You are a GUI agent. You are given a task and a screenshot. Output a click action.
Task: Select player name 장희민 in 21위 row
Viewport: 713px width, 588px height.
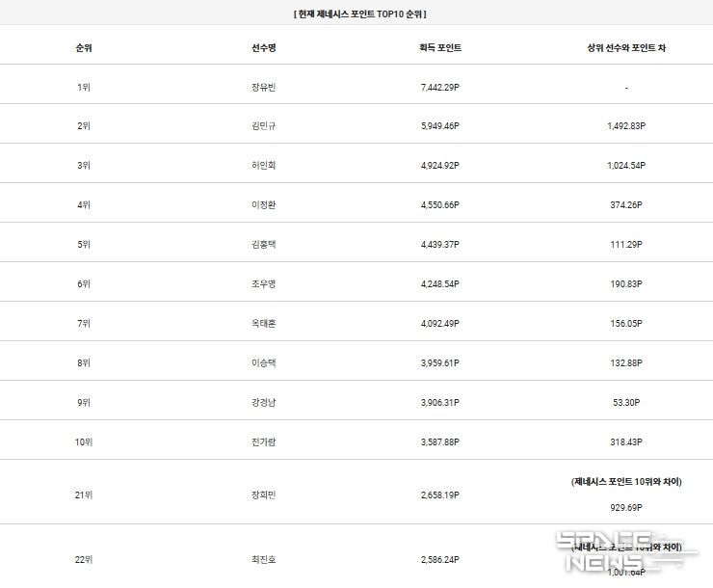click(x=264, y=495)
